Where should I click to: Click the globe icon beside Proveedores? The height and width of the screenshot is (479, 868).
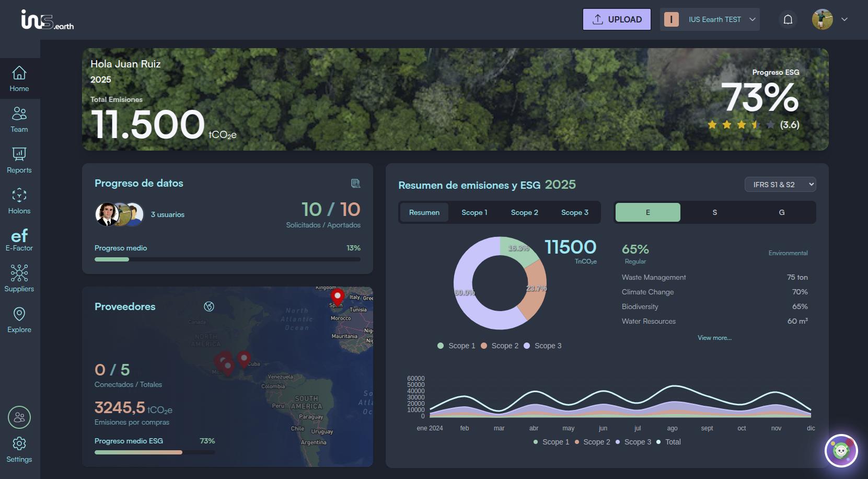[209, 306]
